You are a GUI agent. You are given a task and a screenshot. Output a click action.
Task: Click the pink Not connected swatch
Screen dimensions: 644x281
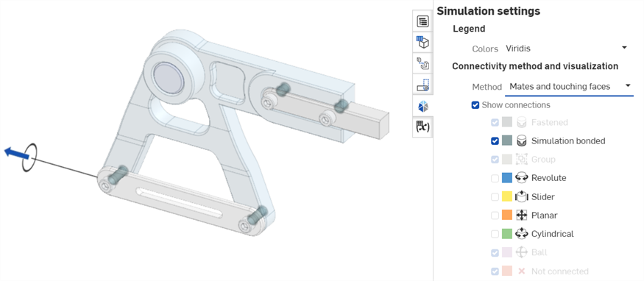pyautogui.click(x=507, y=271)
